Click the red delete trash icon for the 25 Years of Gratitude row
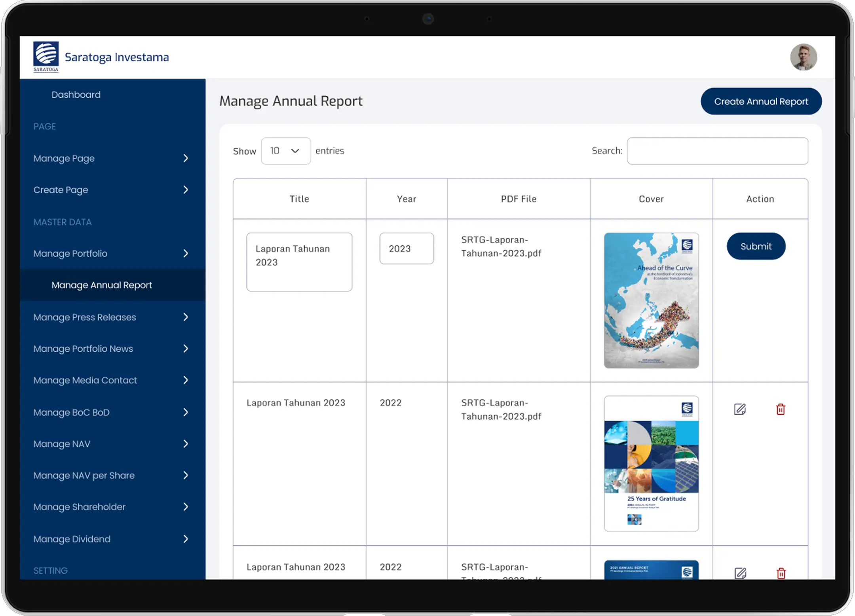 click(780, 409)
